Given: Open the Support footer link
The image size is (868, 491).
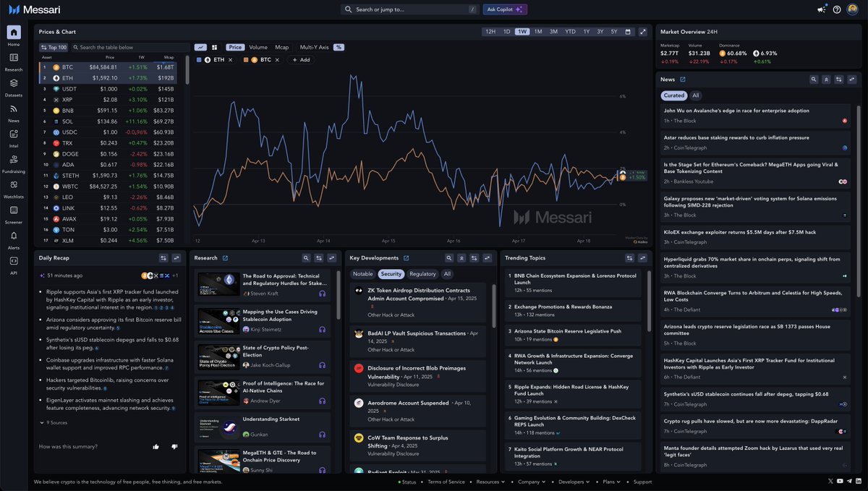Looking at the screenshot, I should tap(642, 482).
